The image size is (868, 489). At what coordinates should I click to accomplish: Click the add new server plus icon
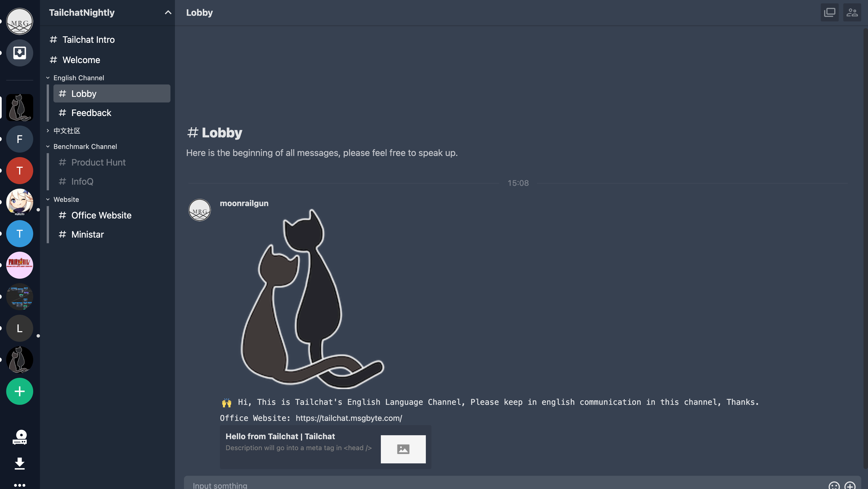[x=20, y=391]
